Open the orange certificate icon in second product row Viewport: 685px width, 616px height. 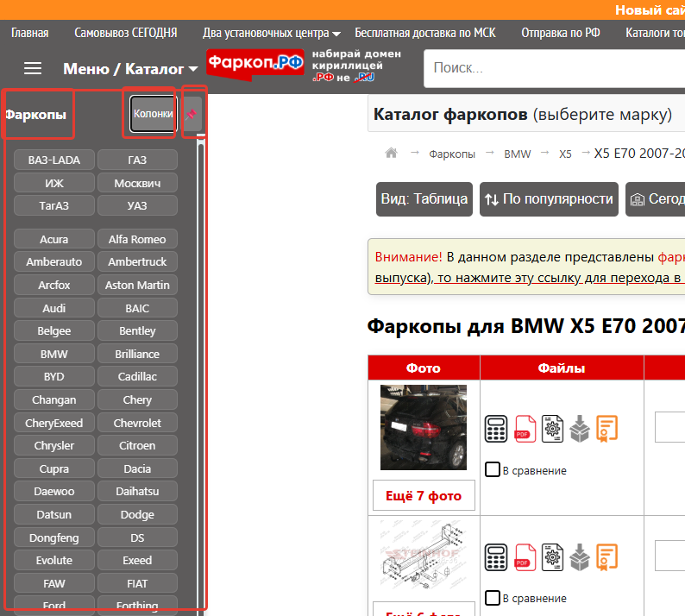pyautogui.click(x=607, y=557)
